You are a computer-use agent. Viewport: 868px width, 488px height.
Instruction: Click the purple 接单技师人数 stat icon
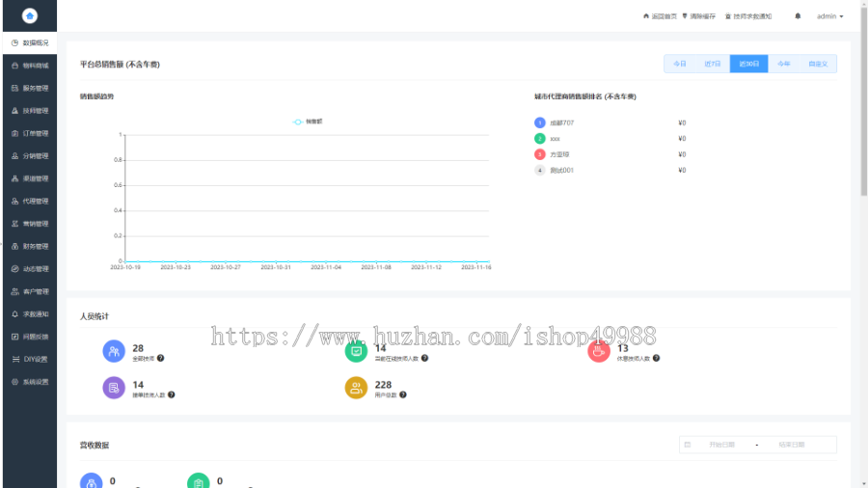(114, 388)
